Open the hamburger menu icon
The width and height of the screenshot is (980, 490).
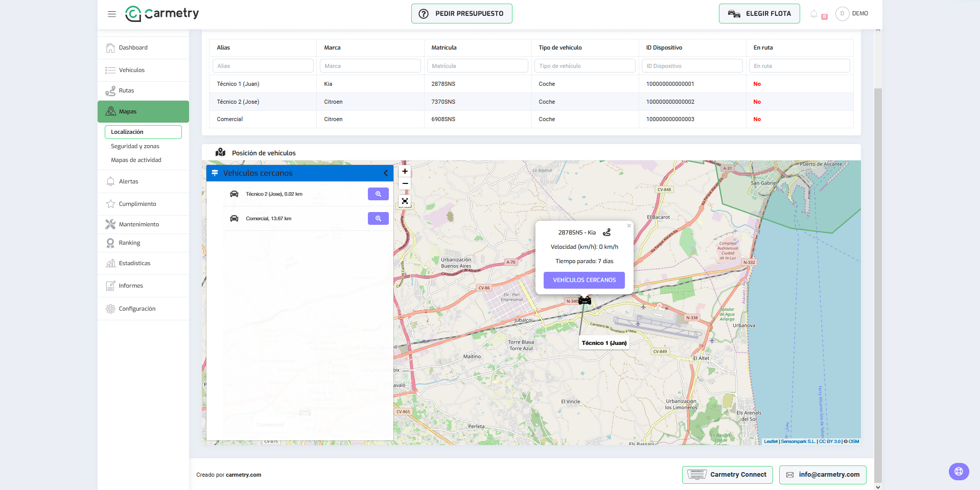(x=112, y=14)
